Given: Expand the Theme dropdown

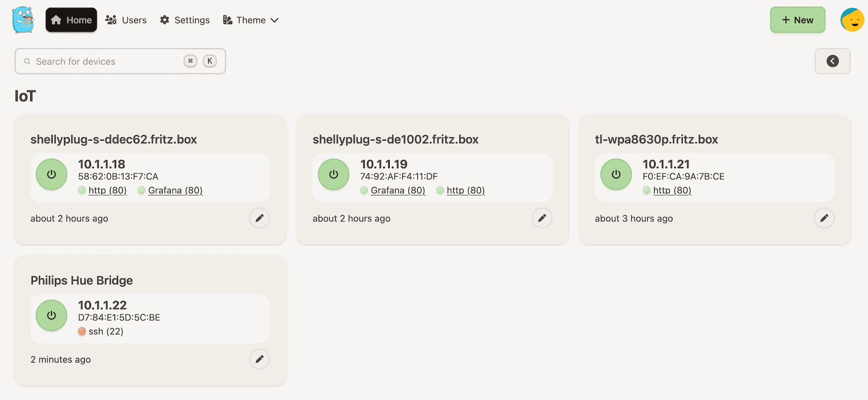Looking at the screenshot, I should point(251,20).
